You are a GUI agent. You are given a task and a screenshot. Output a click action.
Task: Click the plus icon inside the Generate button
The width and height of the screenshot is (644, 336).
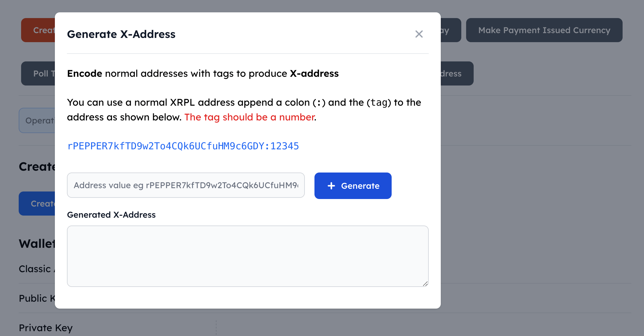click(331, 186)
